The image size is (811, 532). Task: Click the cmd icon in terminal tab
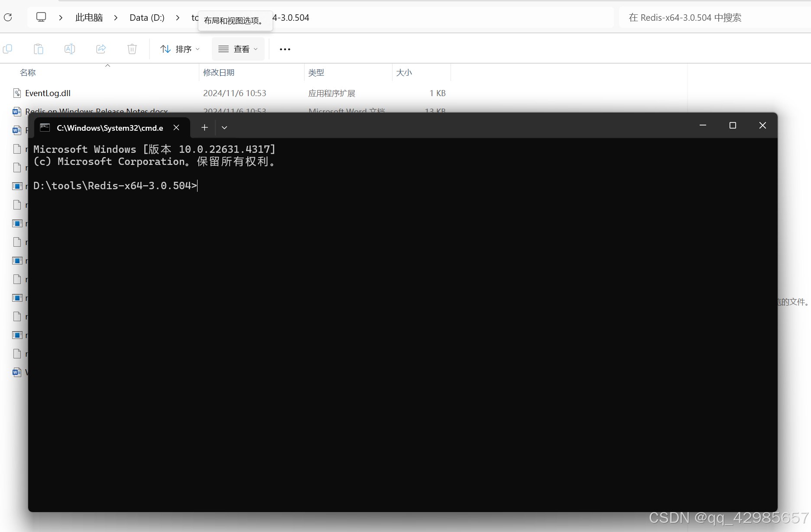(x=45, y=127)
